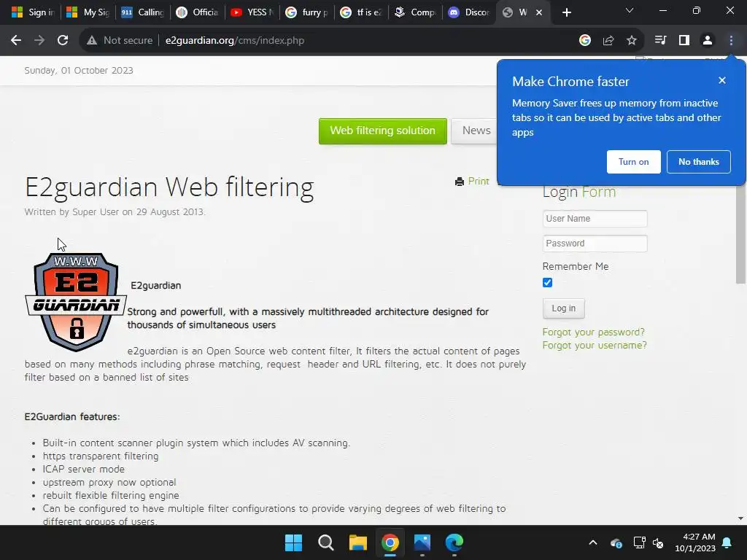Bookmark this tab with the star icon
747x560 pixels.
point(631,41)
